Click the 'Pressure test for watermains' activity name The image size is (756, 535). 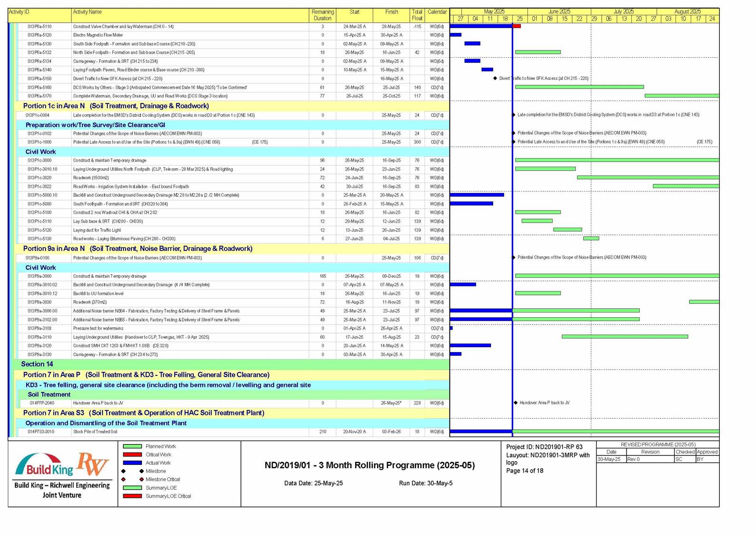point(98,328)
